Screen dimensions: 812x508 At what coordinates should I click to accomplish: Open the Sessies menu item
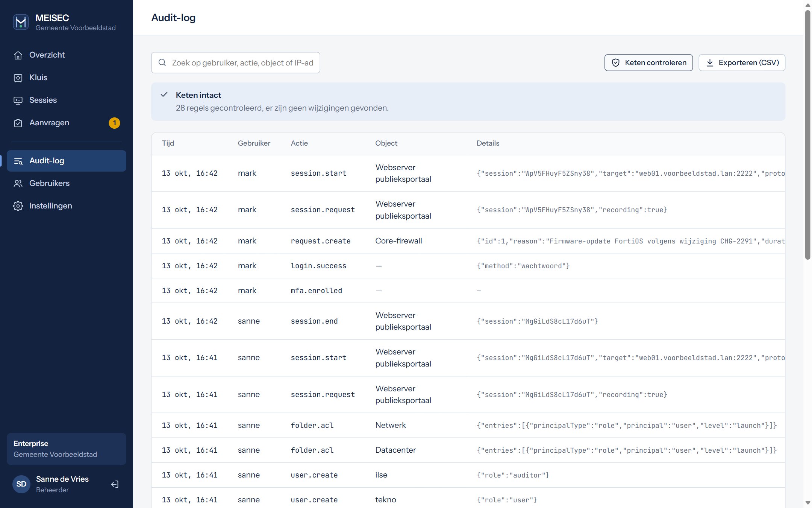click(67, 100)
